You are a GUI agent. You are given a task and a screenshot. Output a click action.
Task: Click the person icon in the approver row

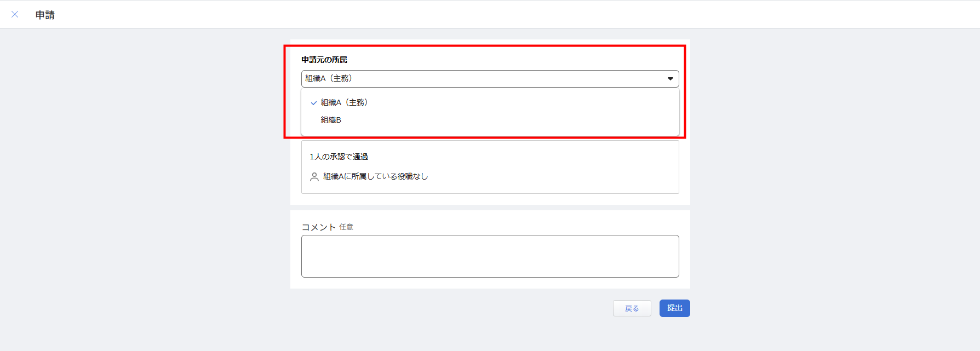[x=314, y=177]
